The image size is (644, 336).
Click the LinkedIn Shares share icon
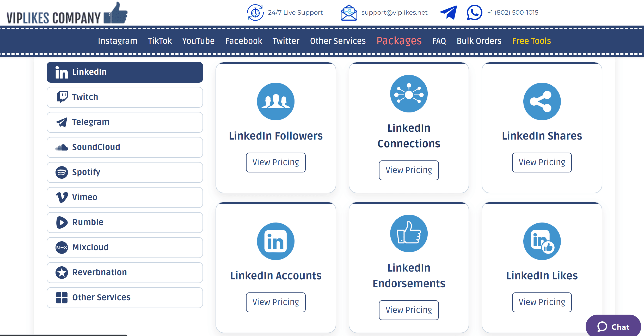[x=542, y=101]
